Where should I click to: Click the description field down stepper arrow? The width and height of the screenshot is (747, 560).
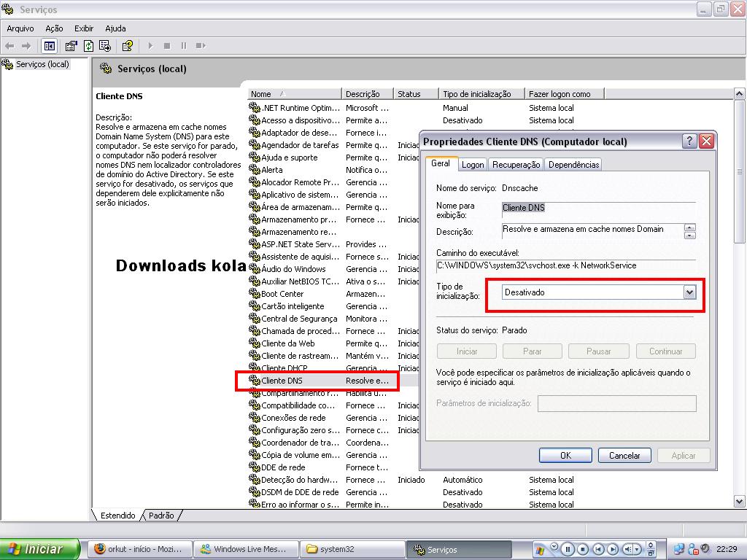click(x=690, y=236)
